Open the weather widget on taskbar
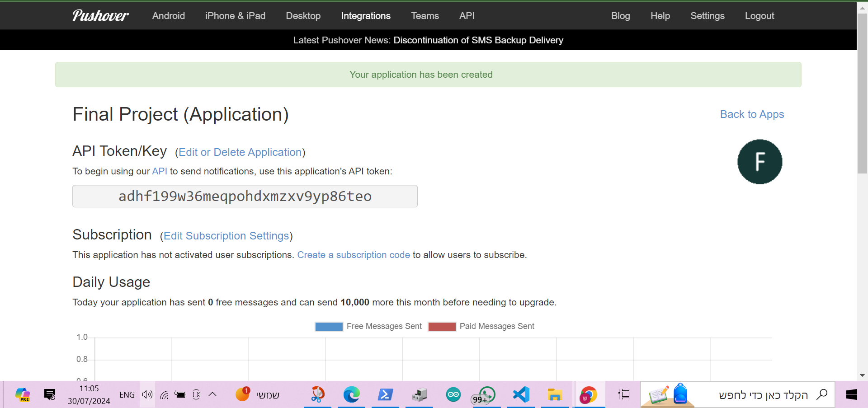This screenshot has height=408, width=868. tap(258, 394)
